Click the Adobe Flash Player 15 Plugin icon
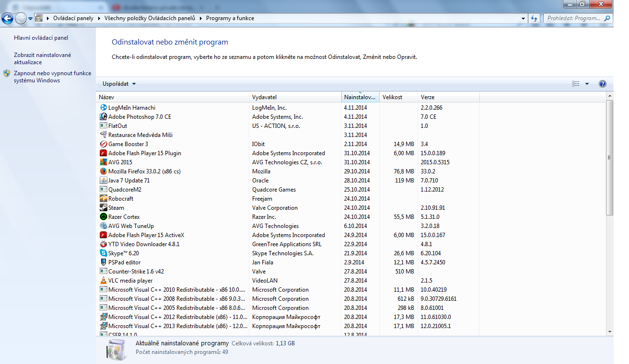 [x=103, y=153]
